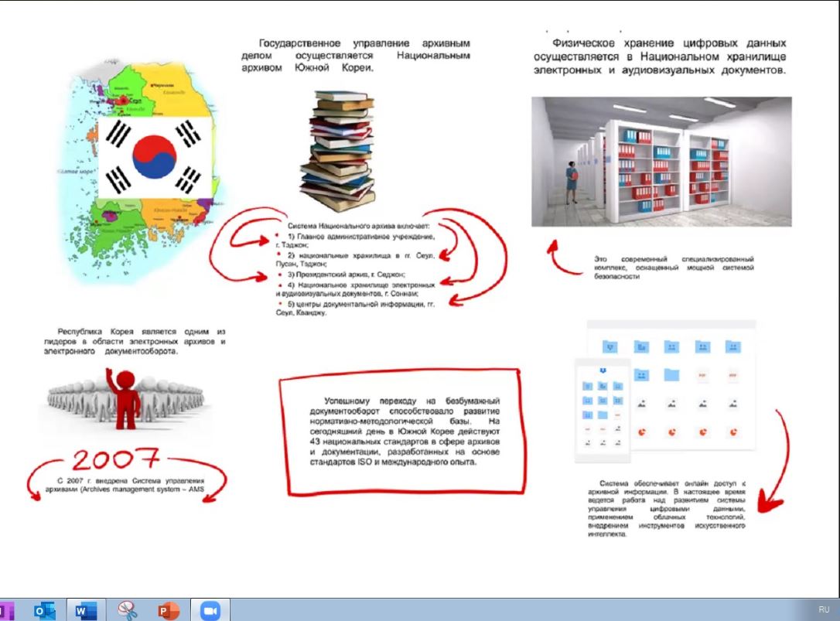Click the RU language indicator

tap(824, 609)
